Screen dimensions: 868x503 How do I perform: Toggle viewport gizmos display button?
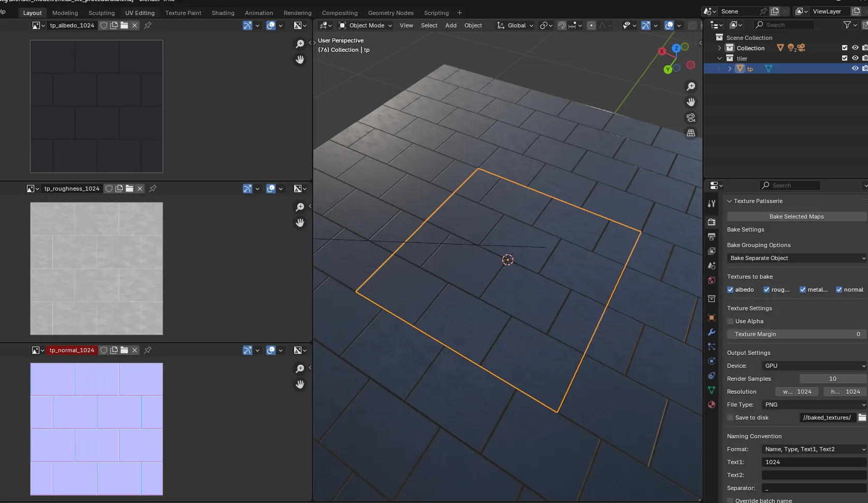[x=646, y=25]
